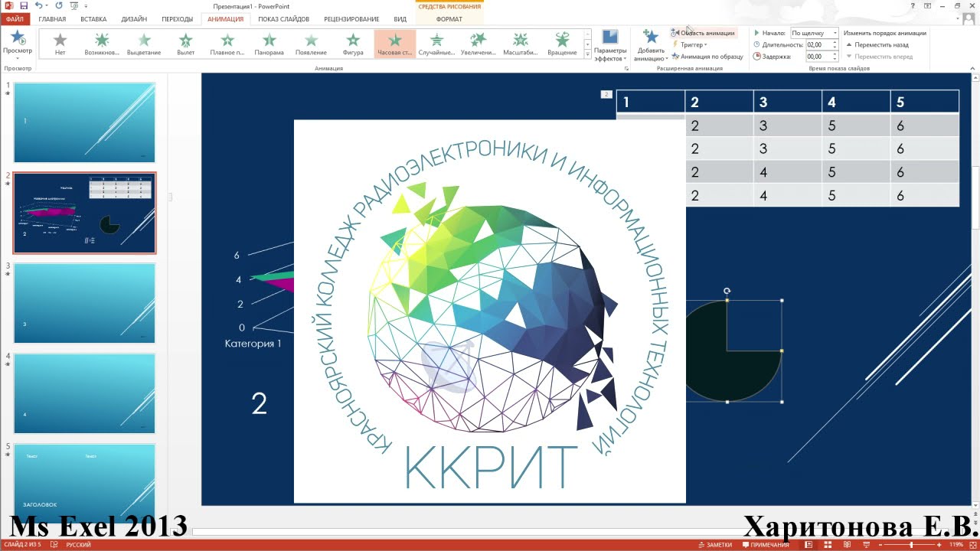This screenshot has height=551, width=980.
Task: Select the Нет (no animation) effect
Action: (60, 44)
